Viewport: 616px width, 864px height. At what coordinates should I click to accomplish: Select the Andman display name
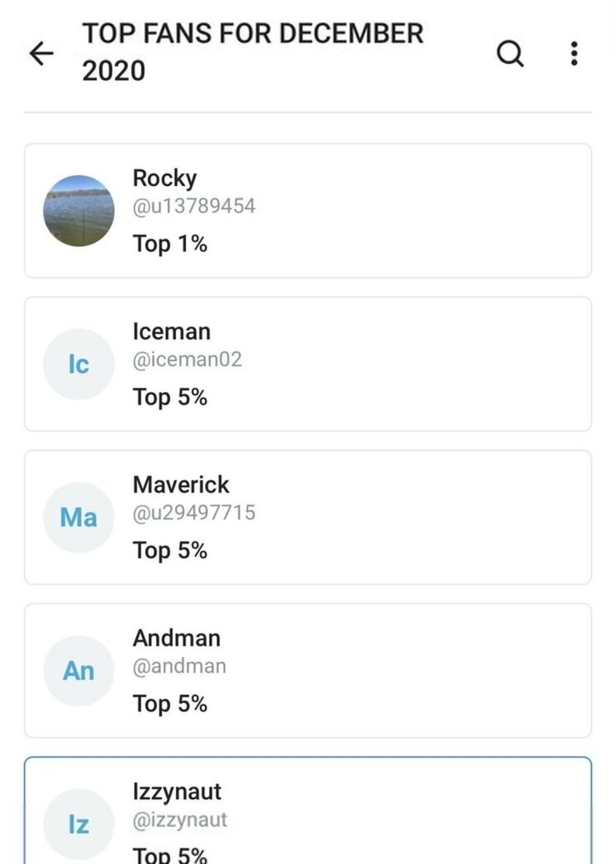(176, 638)
